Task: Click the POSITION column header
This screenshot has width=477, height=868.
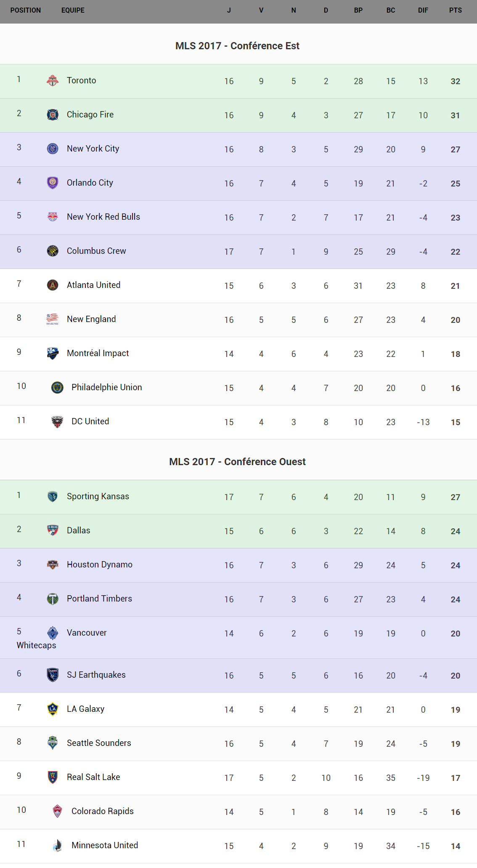Action: click(x=26, y=10)
